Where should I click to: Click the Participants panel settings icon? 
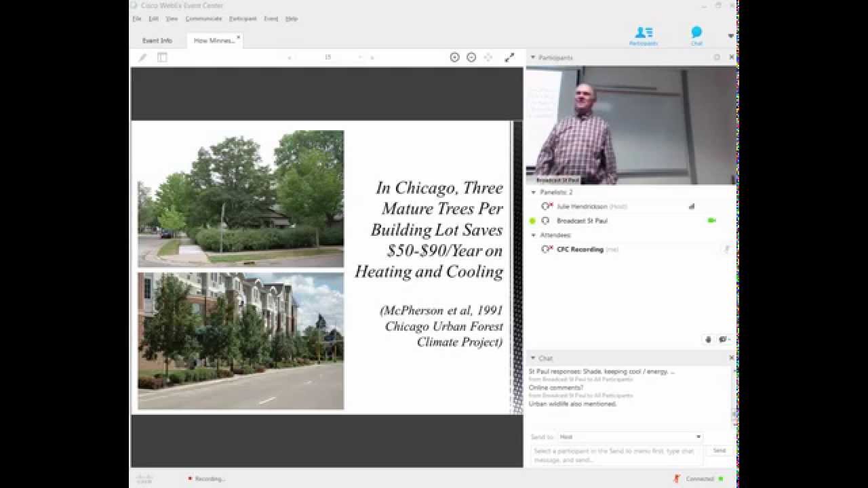pos(717,58)
